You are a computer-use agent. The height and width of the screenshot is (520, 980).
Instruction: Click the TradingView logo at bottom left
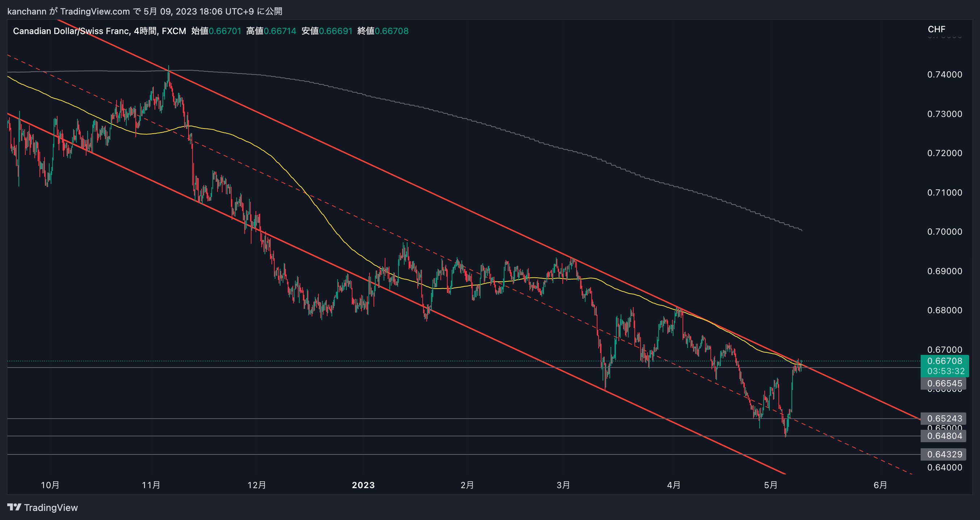pyautogui.click(x=43, y=507)
